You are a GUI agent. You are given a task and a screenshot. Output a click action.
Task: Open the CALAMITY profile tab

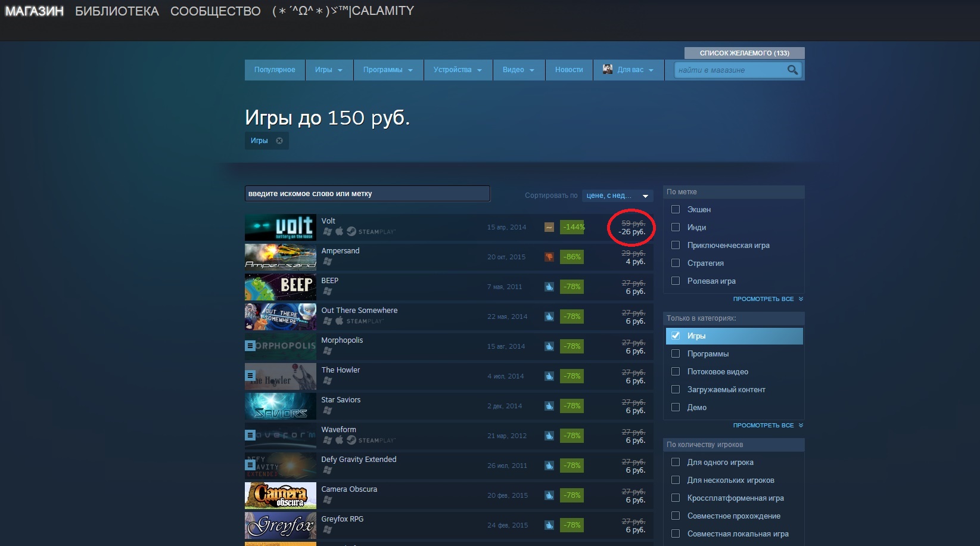click(x=343, y=11)
